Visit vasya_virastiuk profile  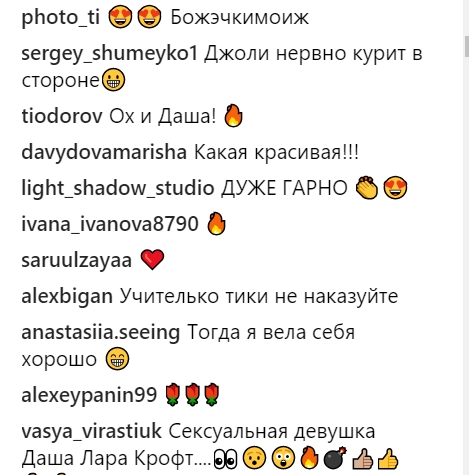91,431
